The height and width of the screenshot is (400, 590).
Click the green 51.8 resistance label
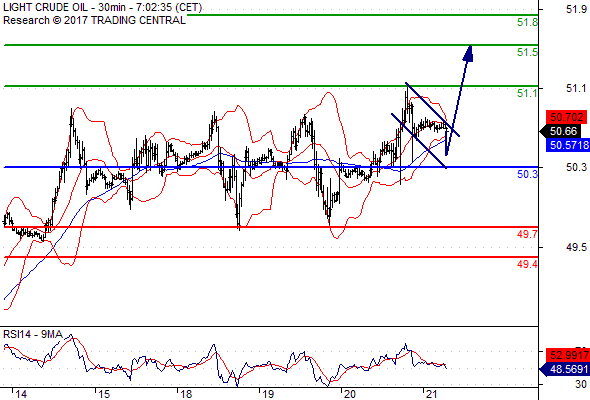pyautogui.click(x=527, y=22)
